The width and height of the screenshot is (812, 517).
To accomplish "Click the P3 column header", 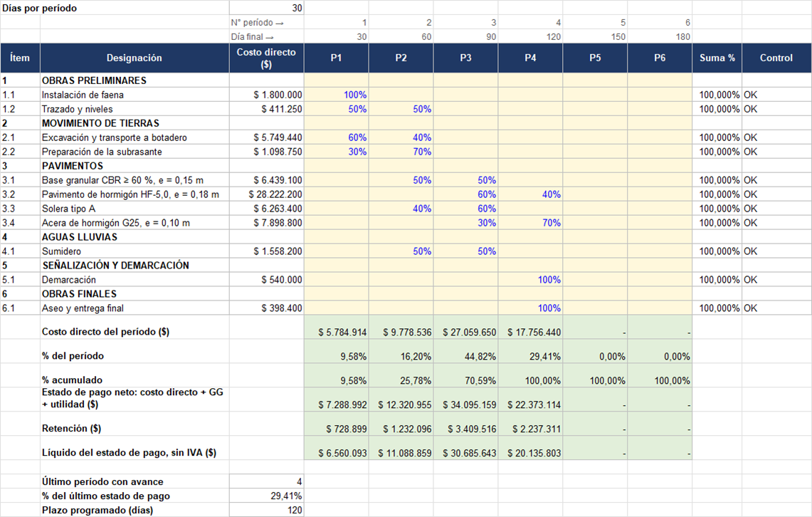I will tap(465, 58).
